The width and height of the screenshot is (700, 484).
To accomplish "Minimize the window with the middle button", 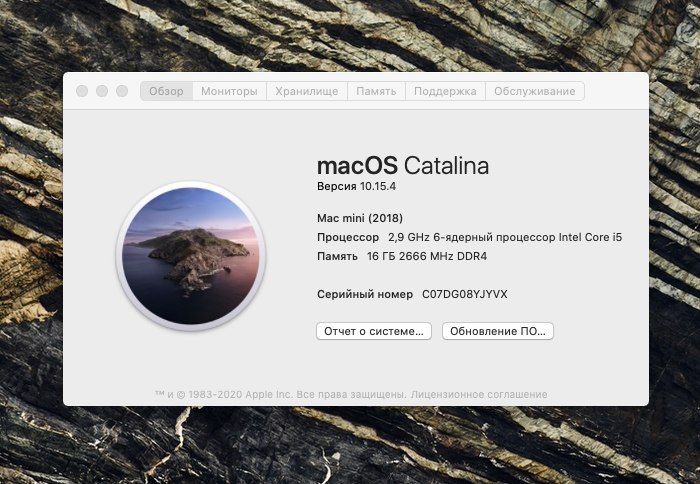I will click(x=102, y=91).
